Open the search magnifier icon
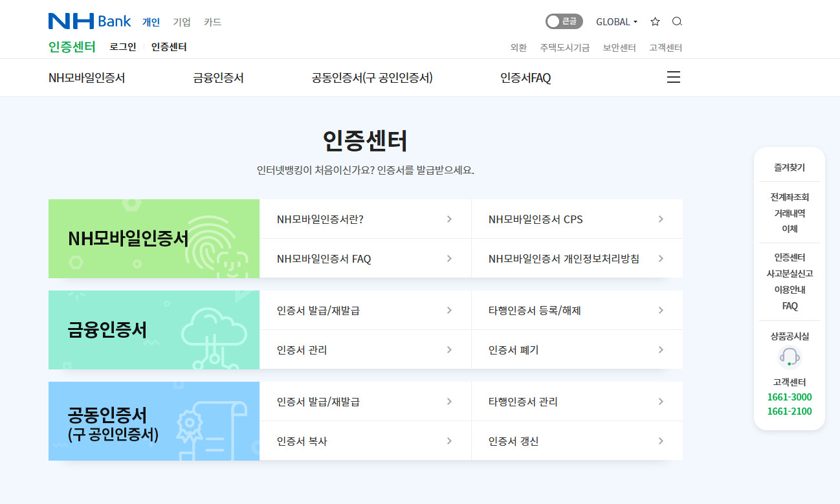The height and width of the screenshot is (504, 840). click(x=677, y=21)
